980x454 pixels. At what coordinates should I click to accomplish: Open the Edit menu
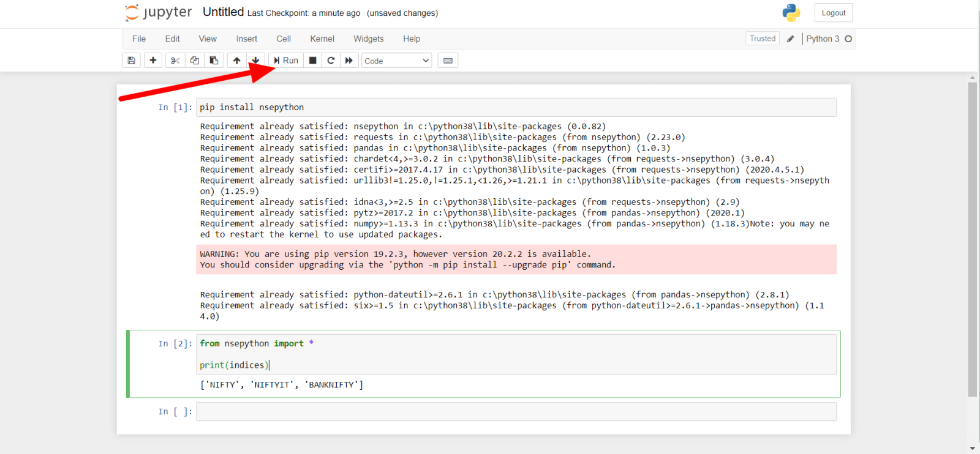(x=172, y=39)
